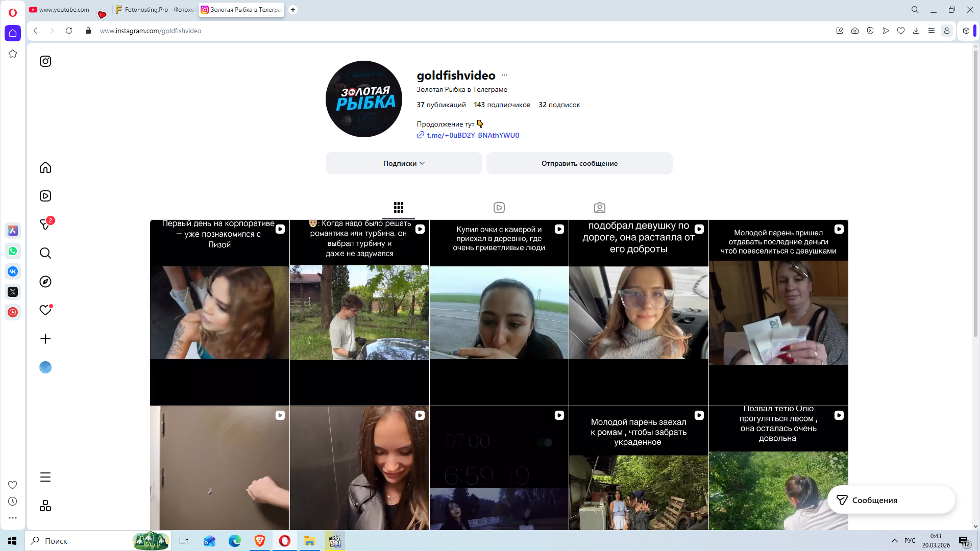Click Instagram logo in sidebar
The image size is (980, 551).
45,61
